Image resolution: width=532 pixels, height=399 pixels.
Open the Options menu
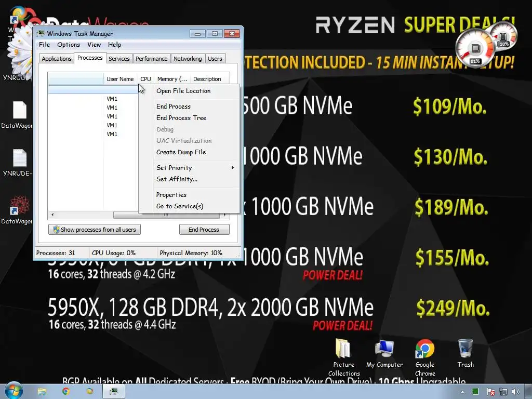69,45
